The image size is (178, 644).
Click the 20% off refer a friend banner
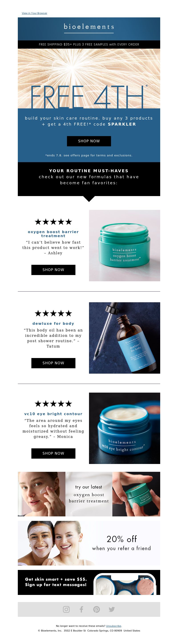pyautogui.click(x=89, y=543)
